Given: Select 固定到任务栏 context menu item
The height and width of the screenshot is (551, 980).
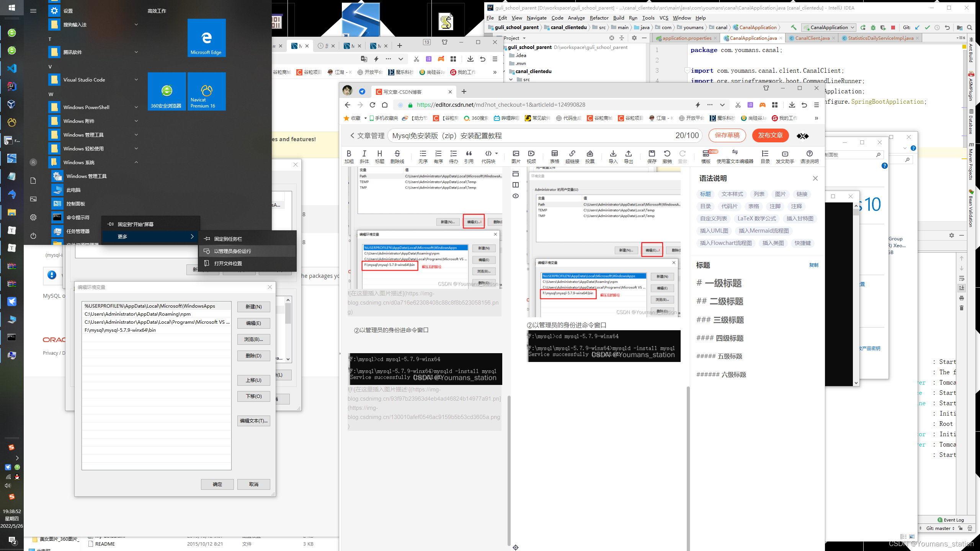Looking at the screenshot, I should (x=247, y=239).
